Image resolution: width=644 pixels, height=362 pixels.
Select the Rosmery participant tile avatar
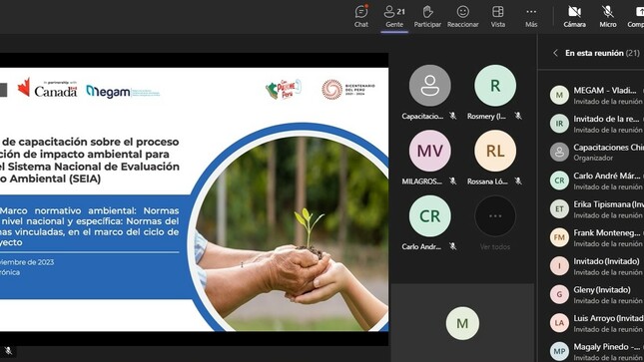point(495,86)
